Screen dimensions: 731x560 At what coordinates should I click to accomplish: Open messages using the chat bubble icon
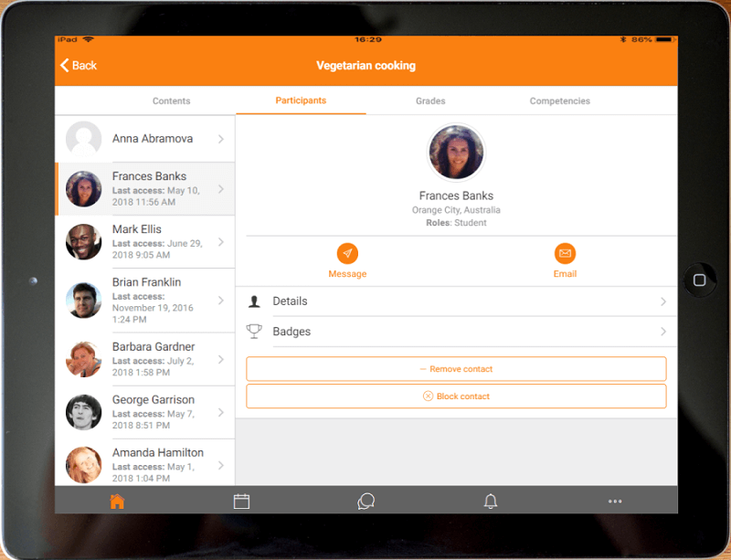click(x=365, y=501)
